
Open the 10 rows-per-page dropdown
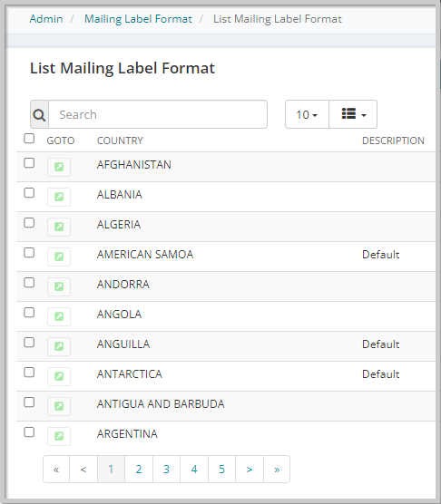click(x=307, y=114)
